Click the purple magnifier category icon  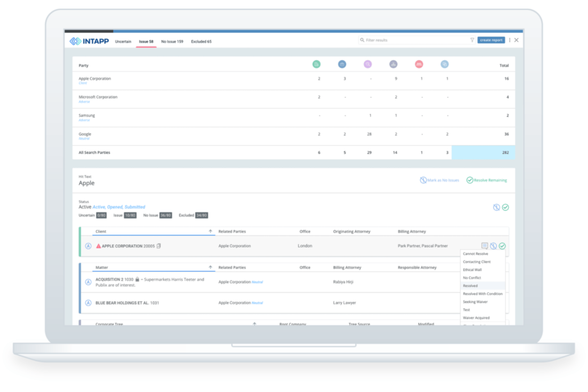click(x=368, y=64)
